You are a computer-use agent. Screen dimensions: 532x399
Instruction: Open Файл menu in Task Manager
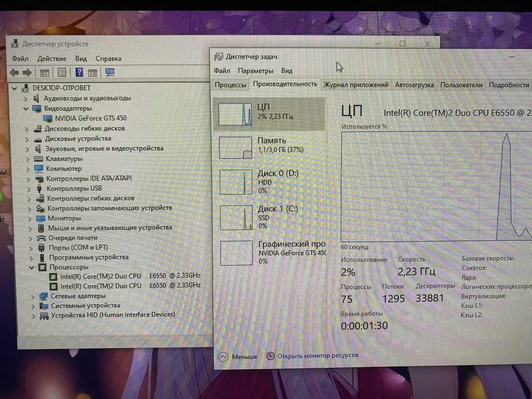tap(222, 71)
